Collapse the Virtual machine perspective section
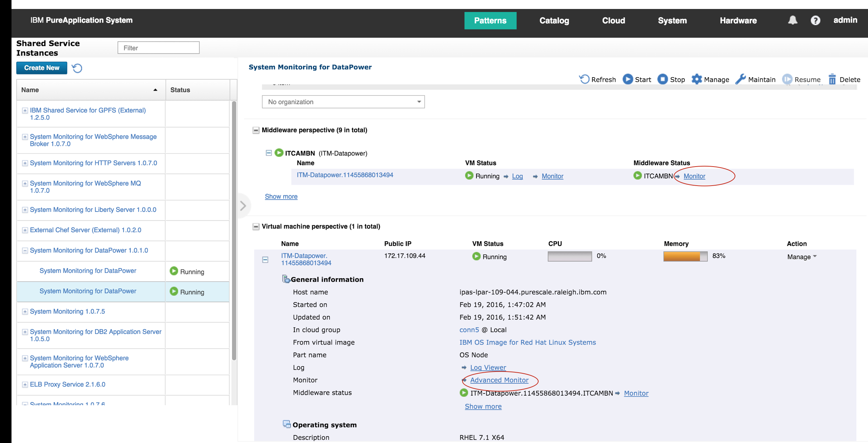Image resolution: width=868 pixels, height=443 pixels. coord(256,226)
